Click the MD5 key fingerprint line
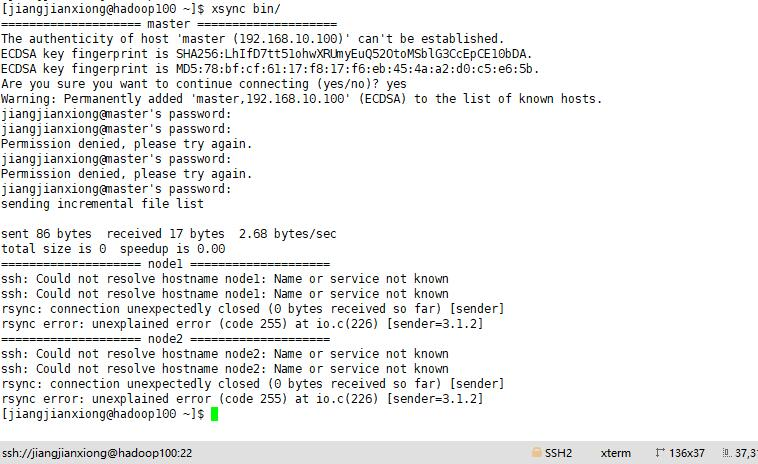 (x=270, y=69)
